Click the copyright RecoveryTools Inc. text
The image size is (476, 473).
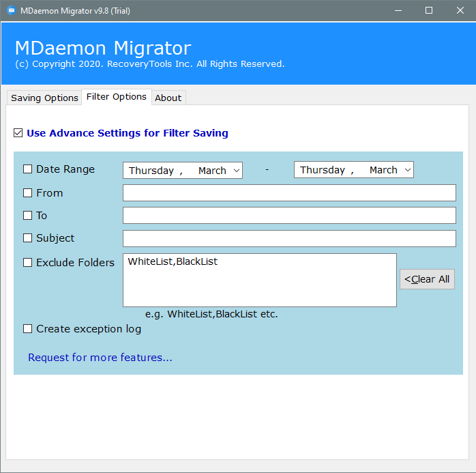150,64
